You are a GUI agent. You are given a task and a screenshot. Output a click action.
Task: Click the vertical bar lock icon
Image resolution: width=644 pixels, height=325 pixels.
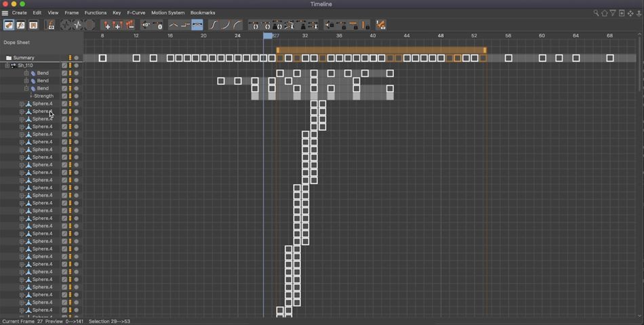(365, 25)
